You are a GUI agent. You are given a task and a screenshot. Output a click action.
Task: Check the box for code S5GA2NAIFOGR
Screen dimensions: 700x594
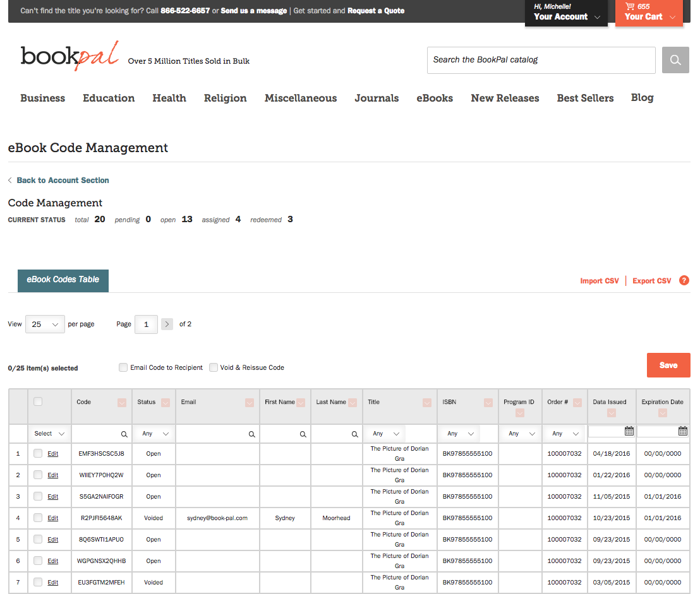point(38,496)
